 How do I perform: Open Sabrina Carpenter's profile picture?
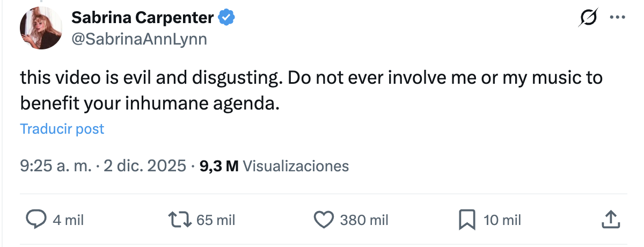pyautogui.click(x=41, y=29)
